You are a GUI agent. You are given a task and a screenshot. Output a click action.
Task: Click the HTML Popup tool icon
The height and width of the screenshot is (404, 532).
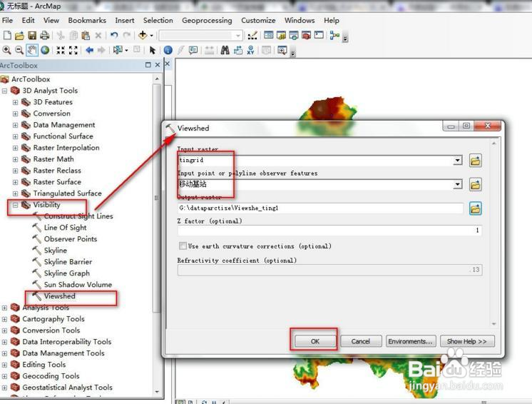tap(193, 51)
